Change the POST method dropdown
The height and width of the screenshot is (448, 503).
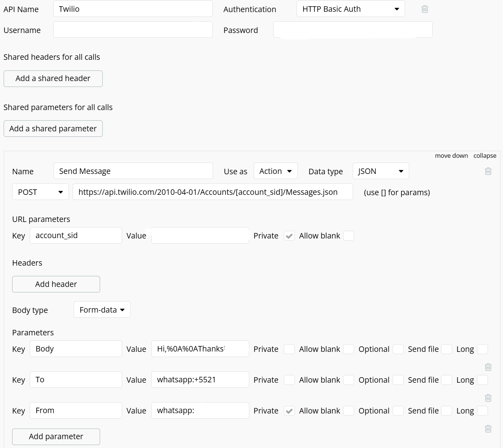click(40, 192)
